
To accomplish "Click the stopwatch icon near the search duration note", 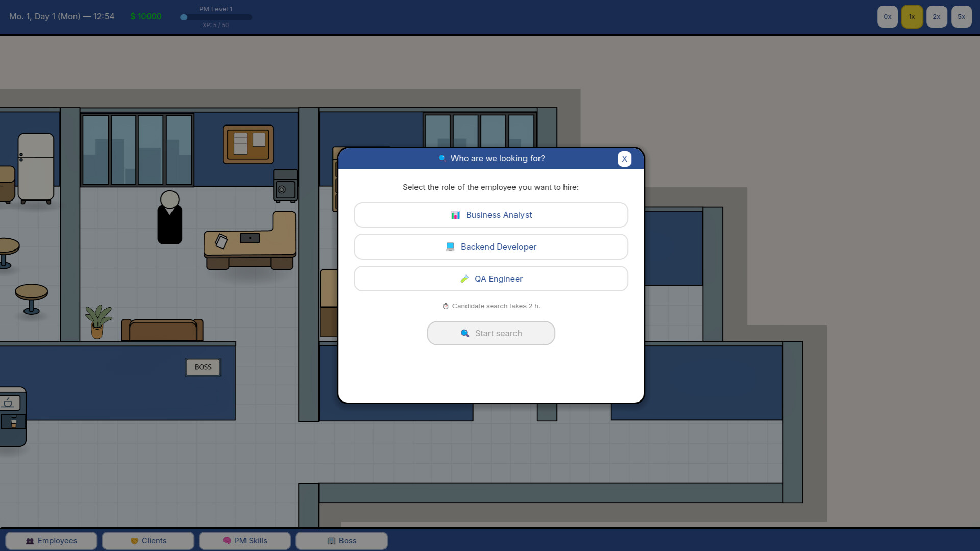I will coord(446,306).
